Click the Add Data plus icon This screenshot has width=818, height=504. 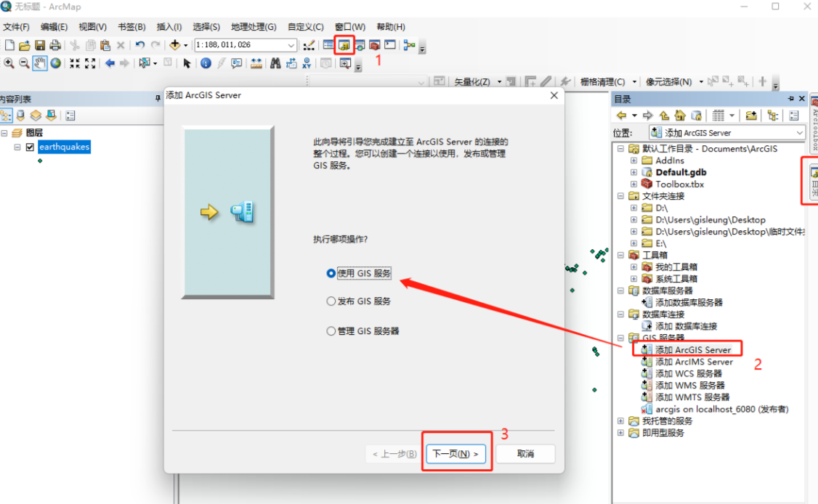(175, 46)
